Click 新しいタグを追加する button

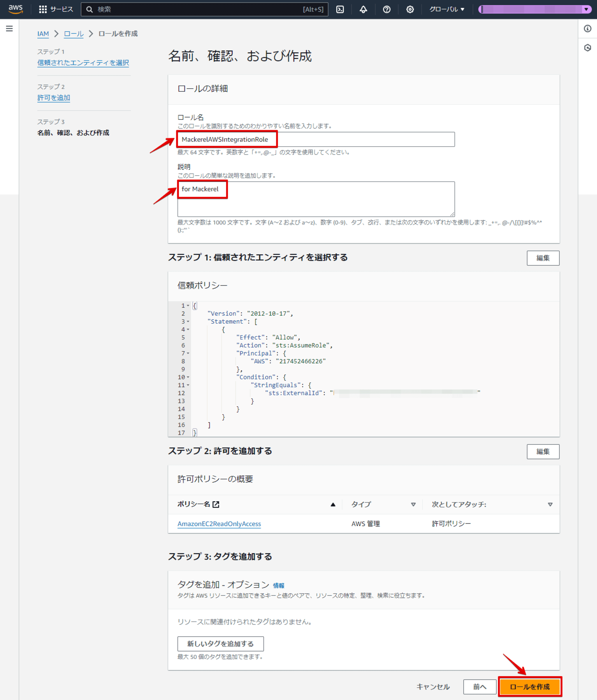(221, 644)
